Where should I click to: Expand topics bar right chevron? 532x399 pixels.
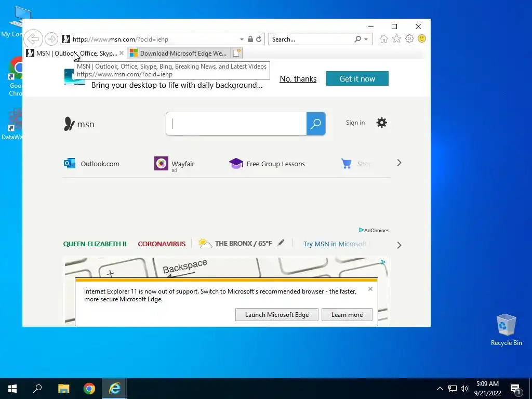(x=400, y=245)
